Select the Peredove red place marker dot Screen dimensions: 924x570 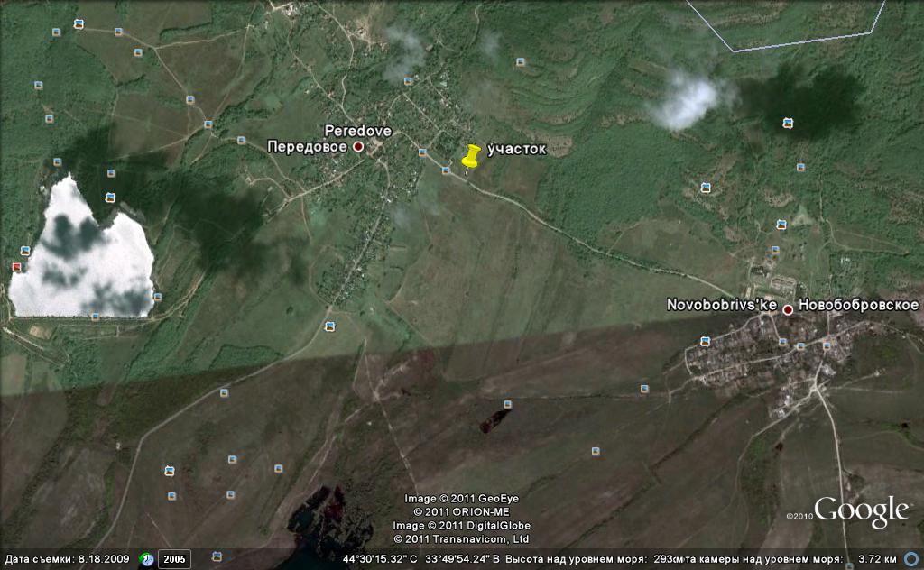click(x=358, y=146)
